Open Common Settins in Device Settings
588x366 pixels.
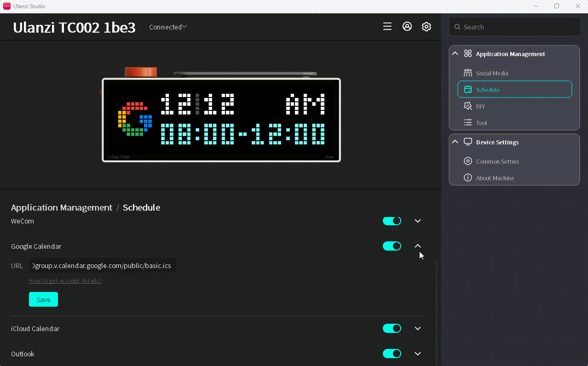point(515,161)
